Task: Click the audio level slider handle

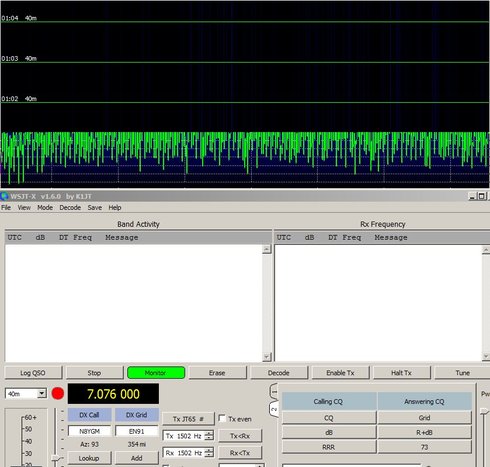Action: [x=56, y=459]
